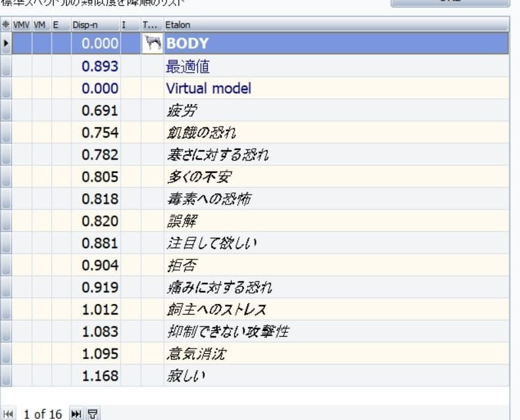520x420 pixels.
Task: Sort by the Disp-n column header
Action: [x=95, y=25]
